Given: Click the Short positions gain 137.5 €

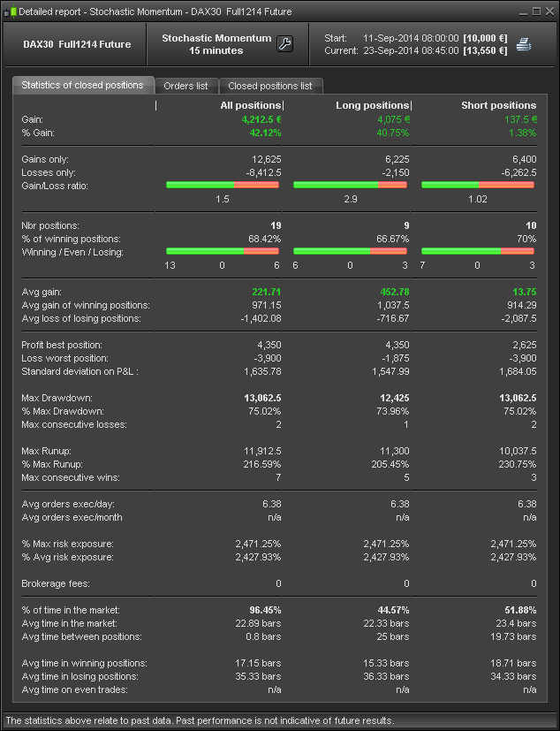Looking at the screenshot, I should coord(520,119).
